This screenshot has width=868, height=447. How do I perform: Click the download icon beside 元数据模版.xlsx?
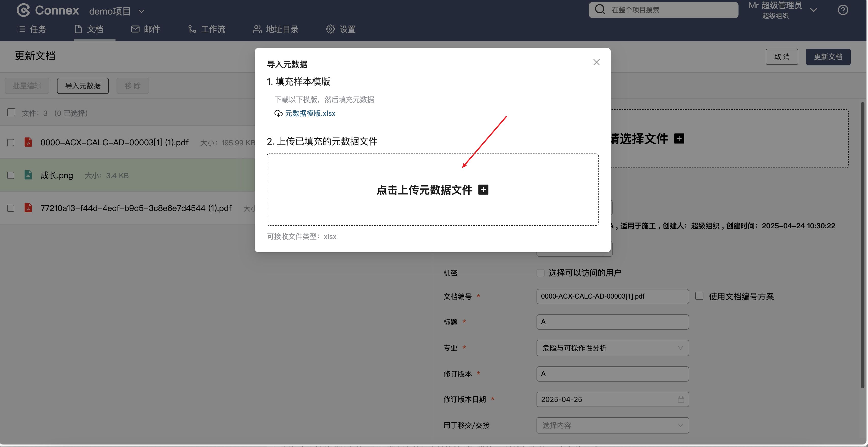point(278,113)
